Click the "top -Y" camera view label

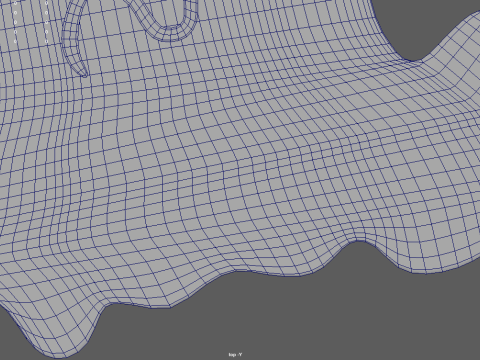(x=235, y=355)
